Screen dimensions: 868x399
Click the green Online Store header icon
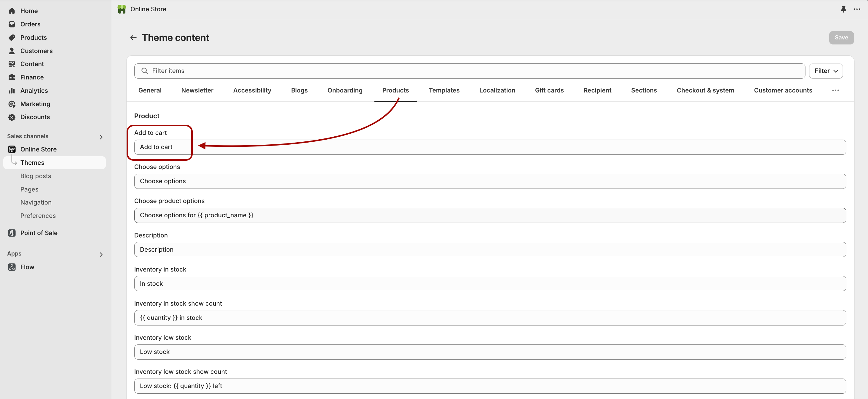[122, 9]
